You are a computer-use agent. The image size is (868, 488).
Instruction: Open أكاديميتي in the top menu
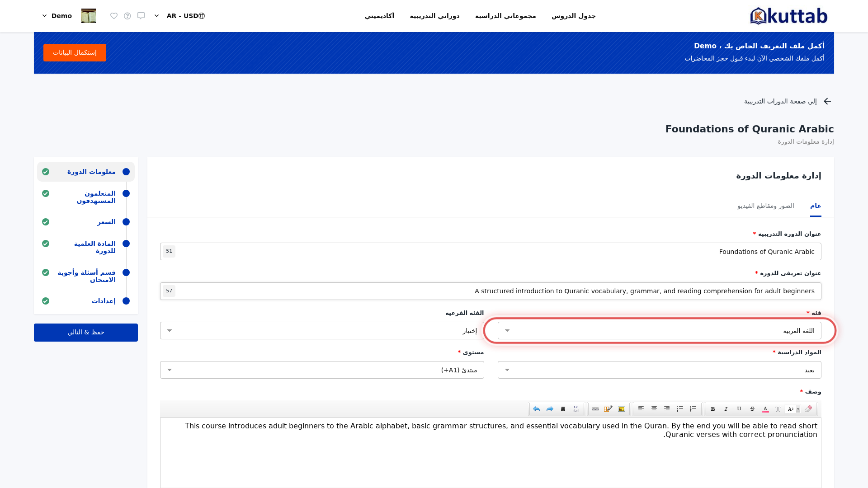380,16
